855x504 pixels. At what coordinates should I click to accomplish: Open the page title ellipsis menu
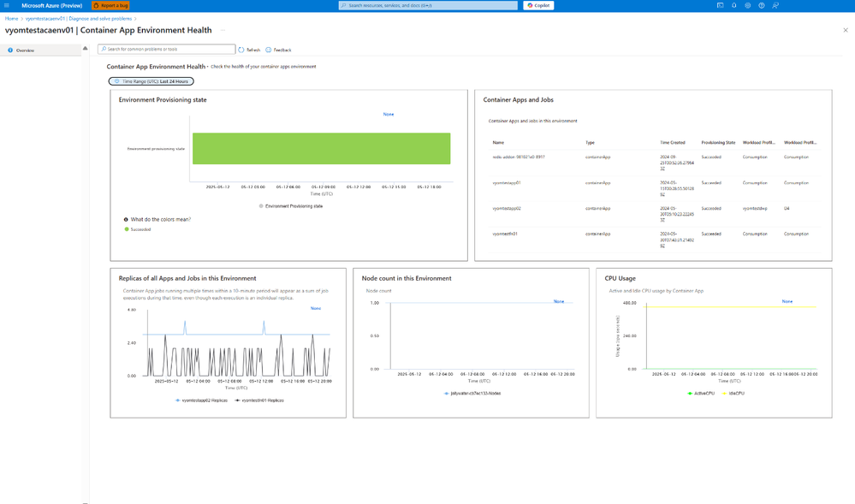pos(223,31)
